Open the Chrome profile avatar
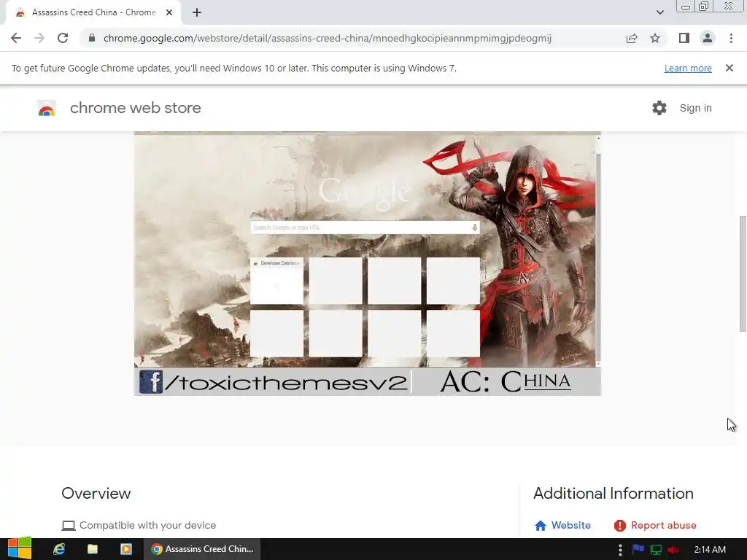 tap(708, 38)
